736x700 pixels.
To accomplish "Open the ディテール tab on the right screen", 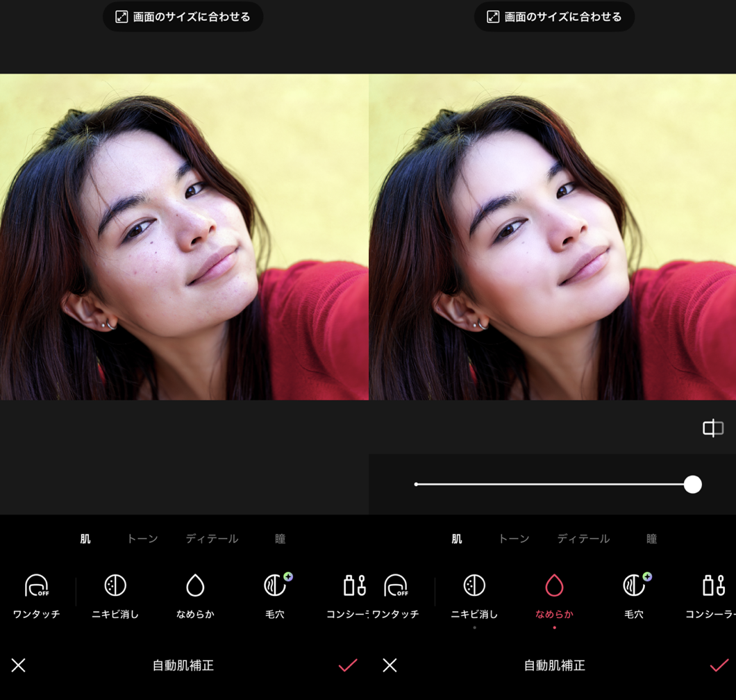I will click(x=583, y=539).
